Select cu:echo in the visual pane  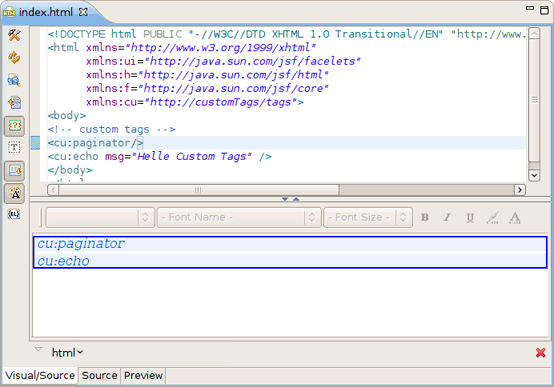tap(63, 261)
